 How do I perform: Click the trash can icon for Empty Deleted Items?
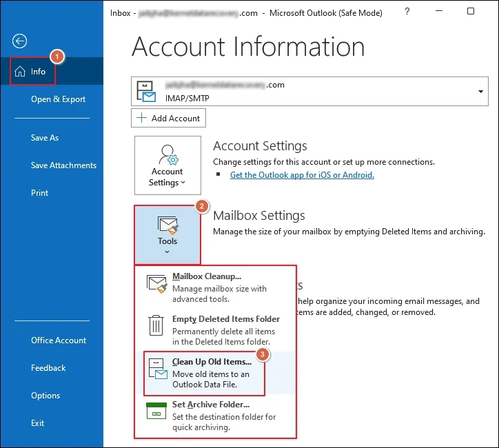point(156,325)
